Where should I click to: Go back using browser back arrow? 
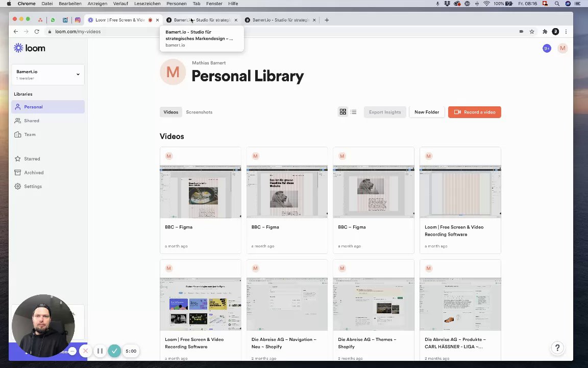tap(16, 32)
